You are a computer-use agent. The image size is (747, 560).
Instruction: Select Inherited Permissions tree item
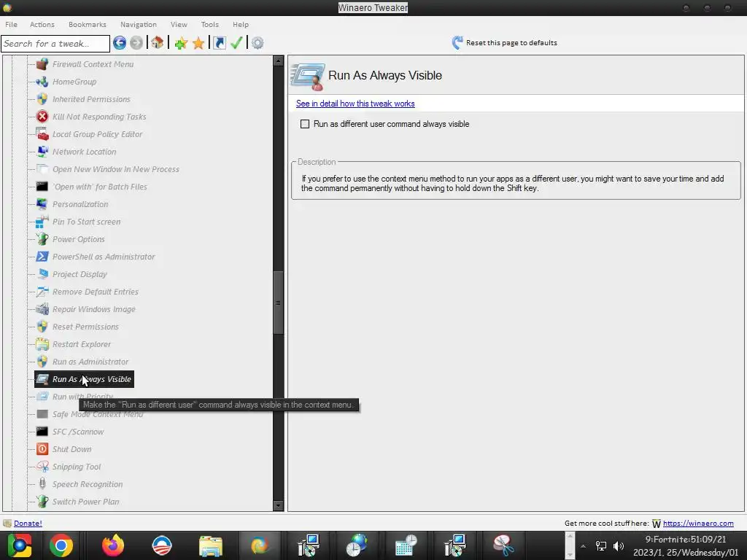[91, 99]
